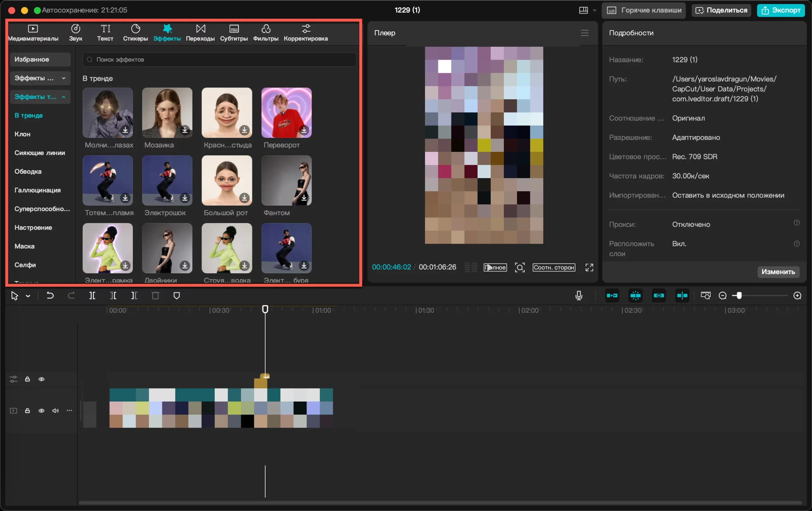
Task: Click the redo arrow in timeline toolbar
Action: click(71, 296)
